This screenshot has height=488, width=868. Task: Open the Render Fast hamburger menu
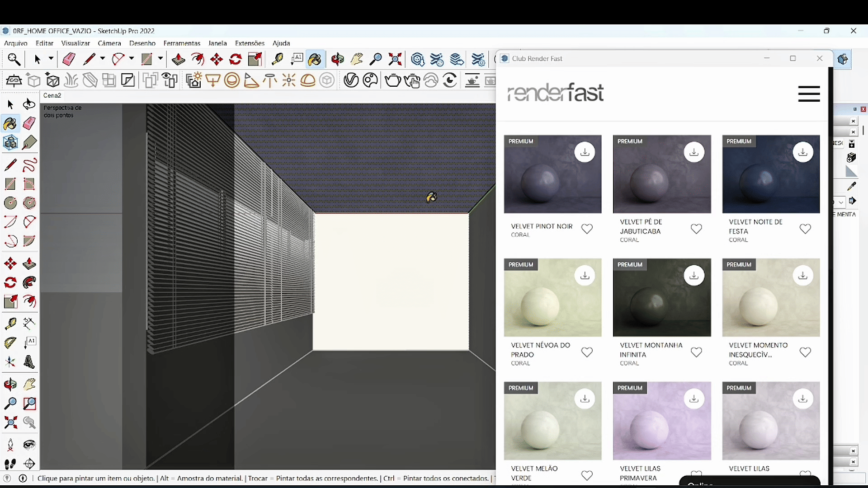click(x=809, y=94)
